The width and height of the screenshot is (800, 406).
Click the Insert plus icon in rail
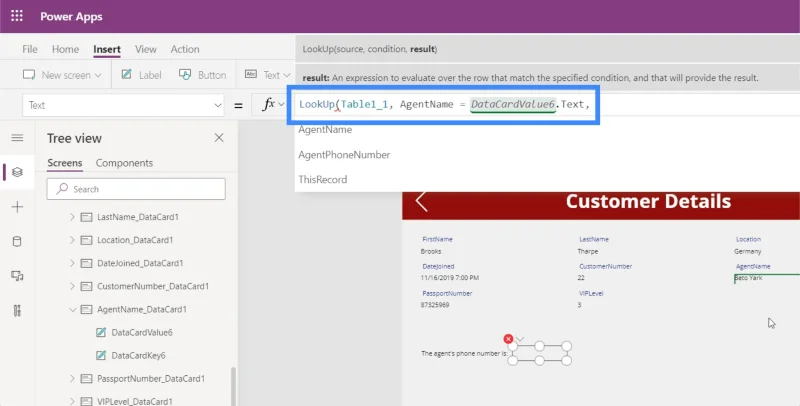pyautogui.click(x=17, y=207)
